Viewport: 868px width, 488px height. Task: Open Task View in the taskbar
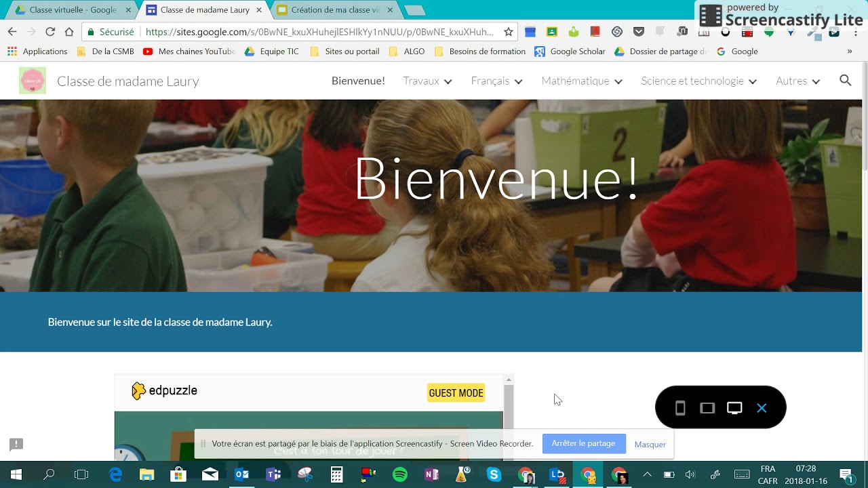pyautogui.click(x=81, y=474)
